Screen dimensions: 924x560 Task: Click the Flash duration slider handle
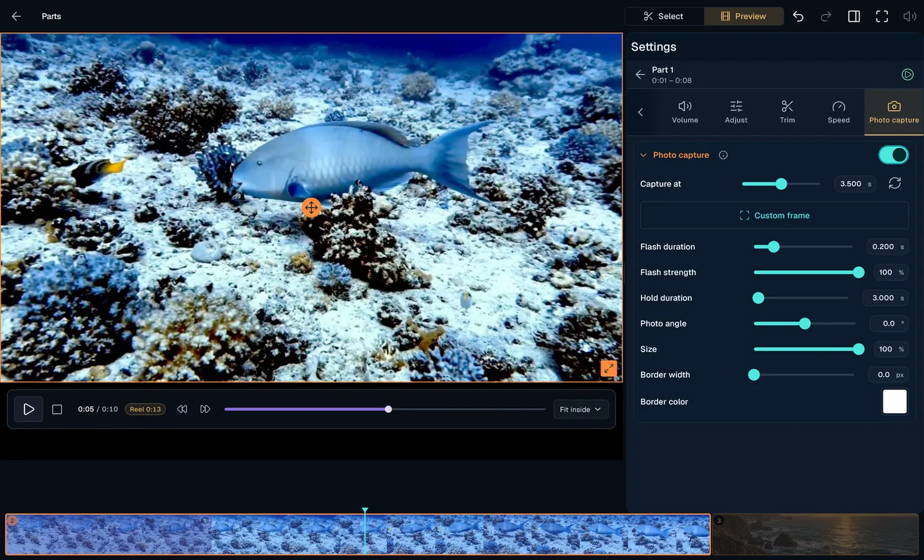774,247
